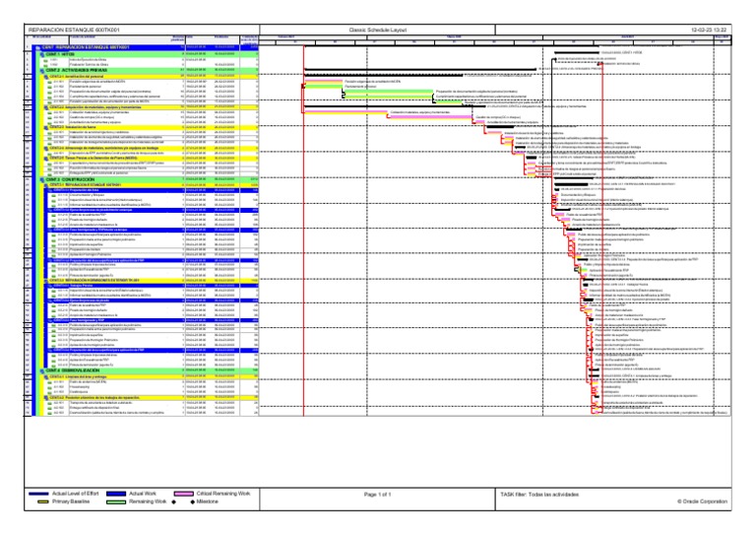Viewport: 756px width, 535px height.
Task: Click the © Oracle Corporation footer text
Action: pos(703,502)
